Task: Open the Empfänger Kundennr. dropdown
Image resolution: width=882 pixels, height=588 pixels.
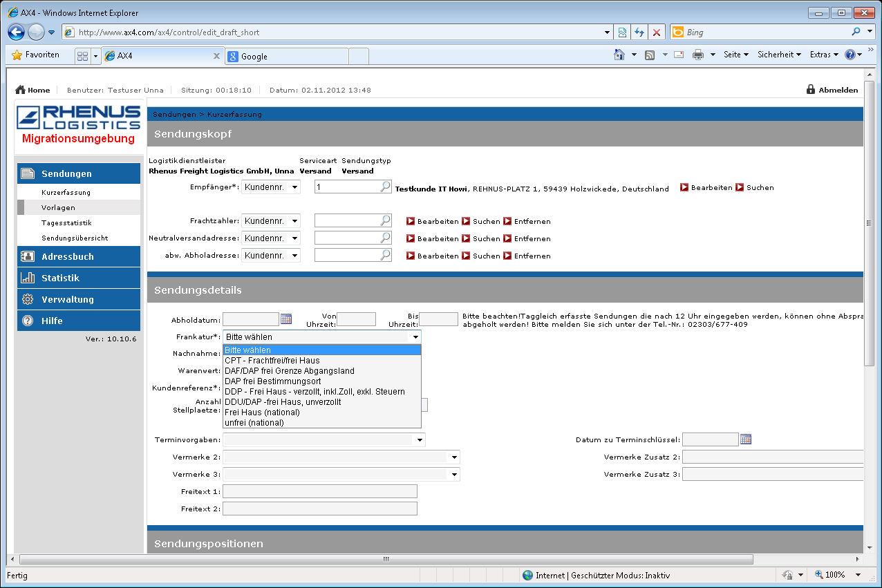Action: tap(271, 187)
